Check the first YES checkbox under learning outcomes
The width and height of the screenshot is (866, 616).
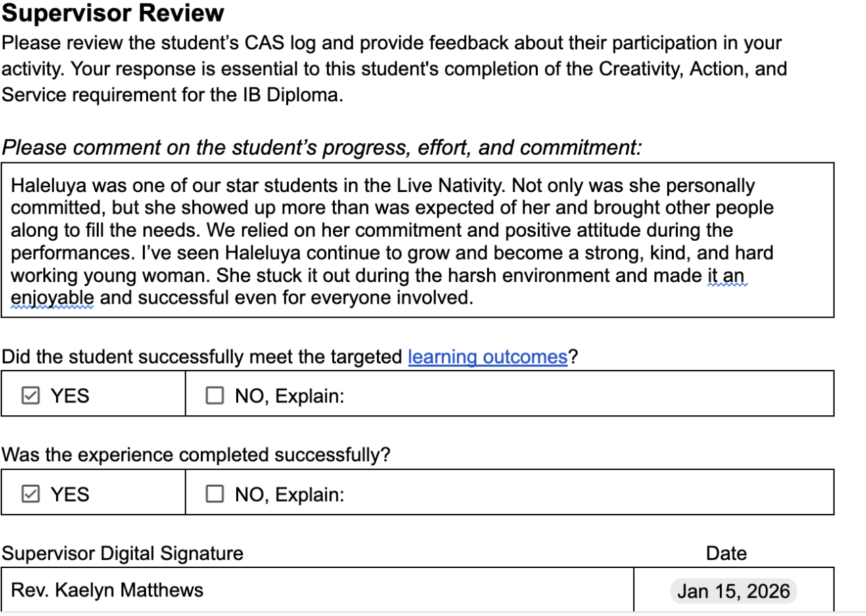tap(30, 396)
